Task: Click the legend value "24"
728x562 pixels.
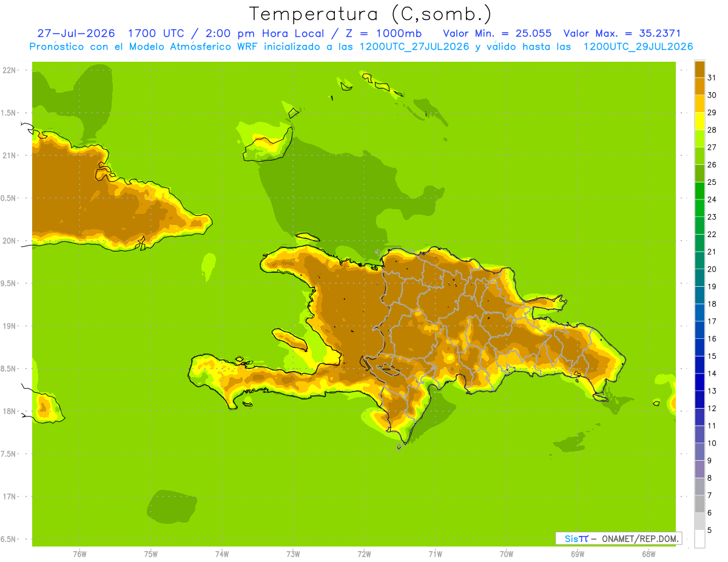Action: [711, 199]
